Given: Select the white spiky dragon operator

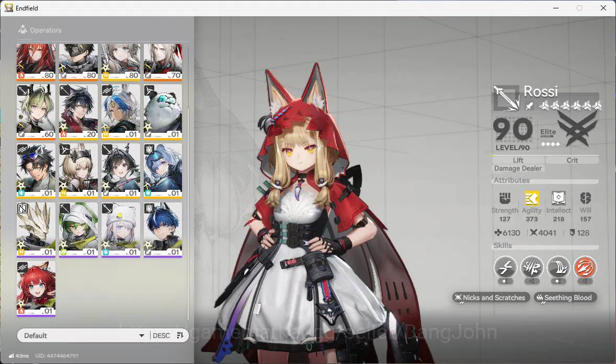Looking at the screenshot, I should [36, 230].
